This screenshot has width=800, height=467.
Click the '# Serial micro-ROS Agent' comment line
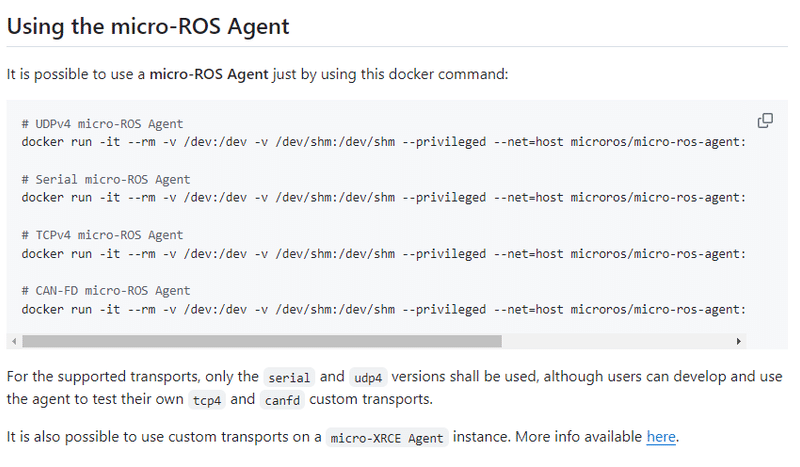pos(106,180)
